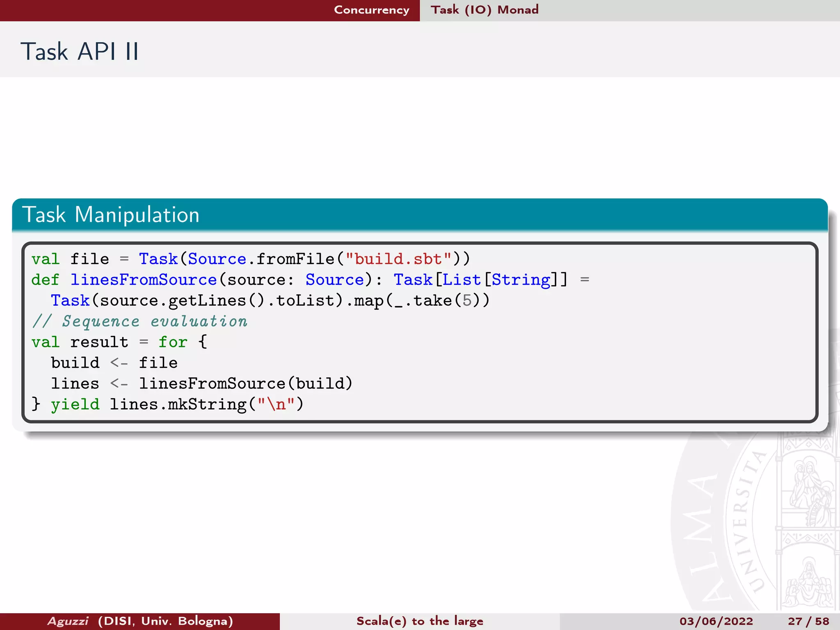
Task: Click the yield keyword in code
Action: pyautogui.click(x=75, y=405)
